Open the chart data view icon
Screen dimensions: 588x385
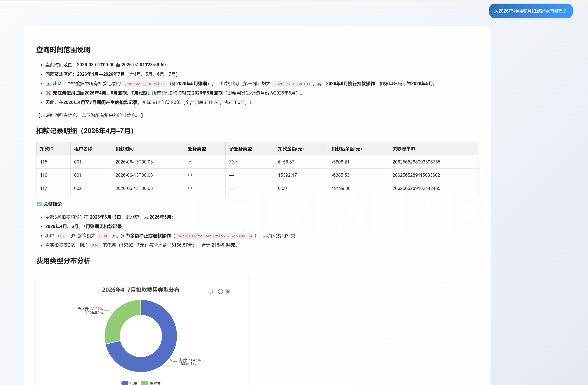pyautogui.click(x=228, y=292)
